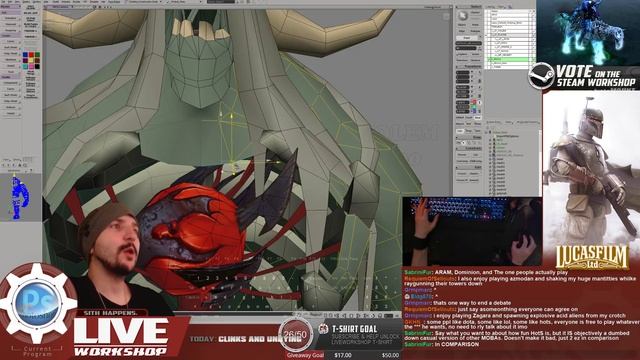Viewport: 640px width, 360px height.
Task: Open Poly. Mesh menu under Modify
Action: pyautogui.click(x=11, y=101)
